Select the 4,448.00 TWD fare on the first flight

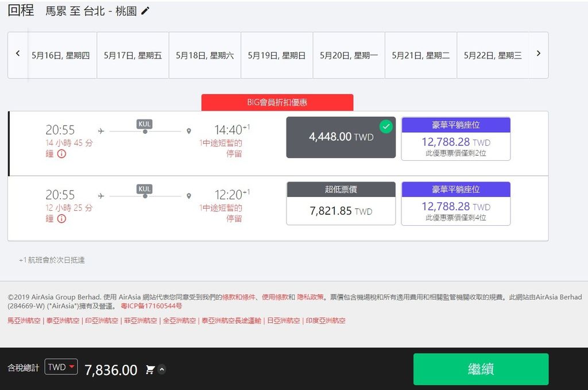coord(341,137)
